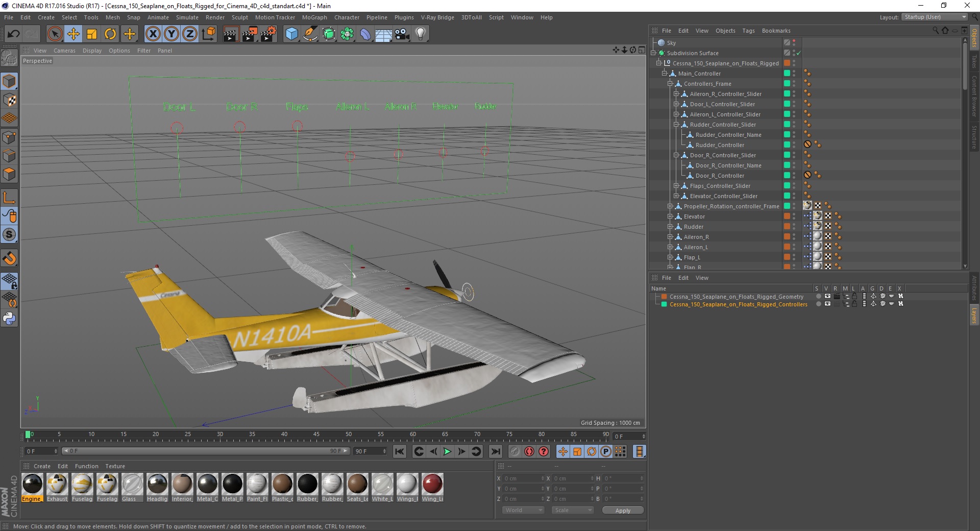The image size is (980, 531).
Task: Click Make Editable icon in left sidebar
Action: click(9, 59)
